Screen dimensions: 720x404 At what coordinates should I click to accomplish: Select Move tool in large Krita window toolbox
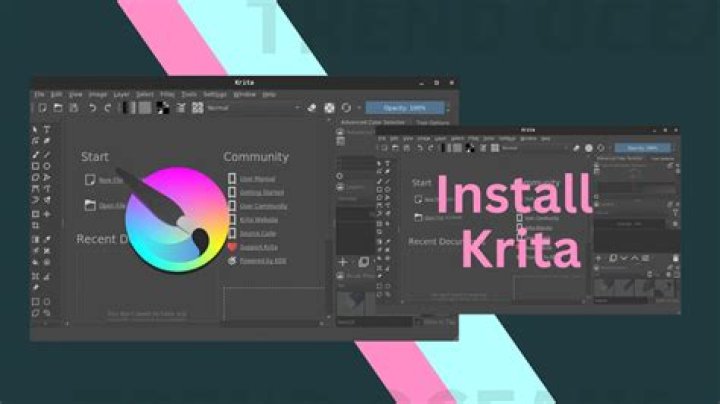[47, 214]
